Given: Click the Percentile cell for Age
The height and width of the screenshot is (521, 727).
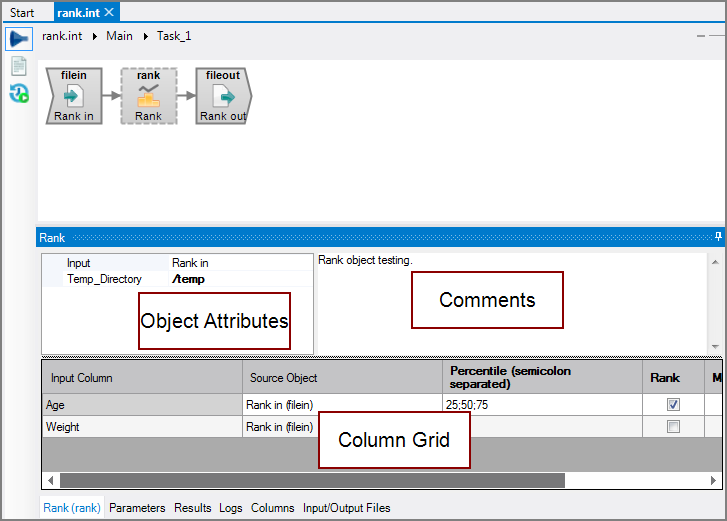Looking at the screenshot, I should click(x=540, y=405).
